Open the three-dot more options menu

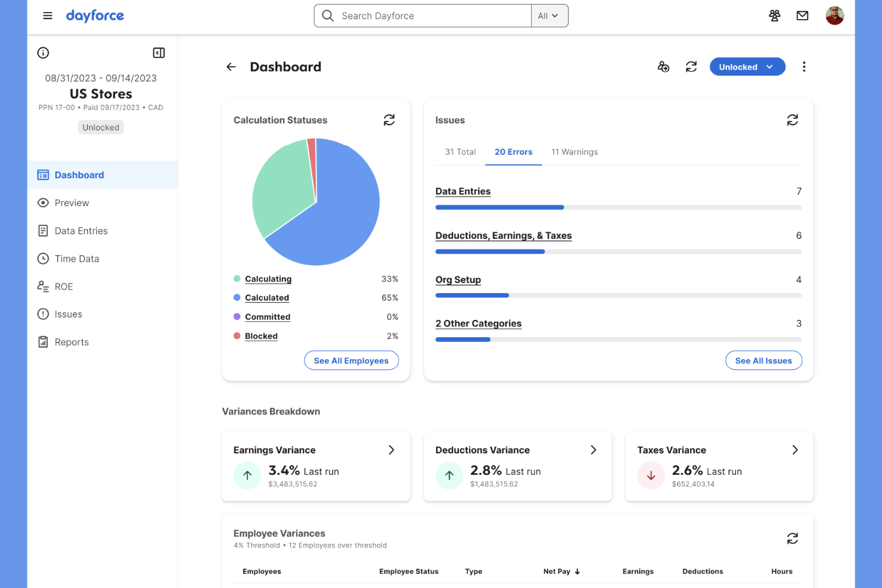click(x=804, y=67)
